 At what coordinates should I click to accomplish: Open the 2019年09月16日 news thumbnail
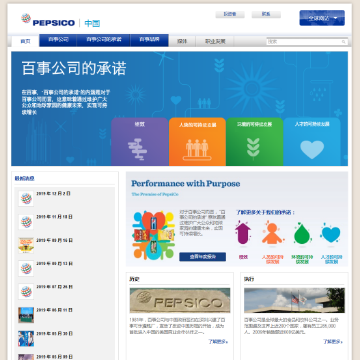[x=26, y=245]
